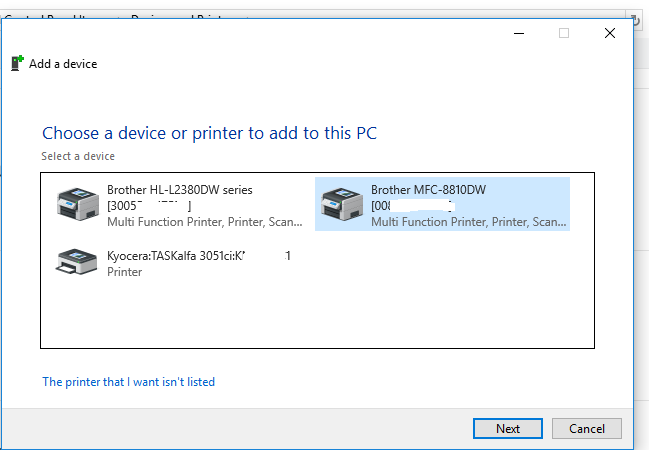Click the Add a device title icon

tap(17, 63)
